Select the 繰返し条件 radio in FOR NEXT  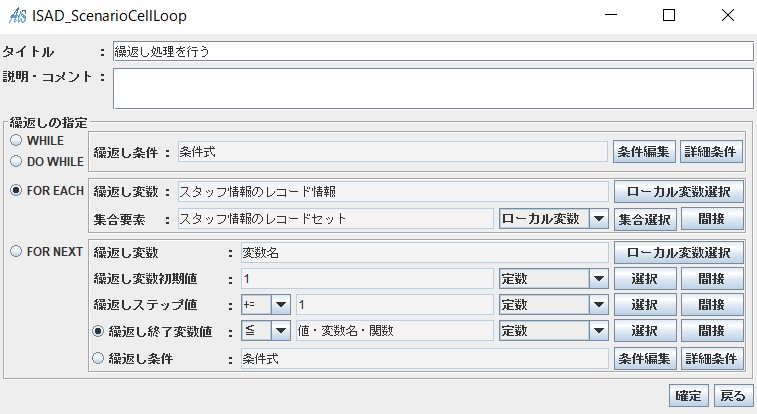pos(98,358)
